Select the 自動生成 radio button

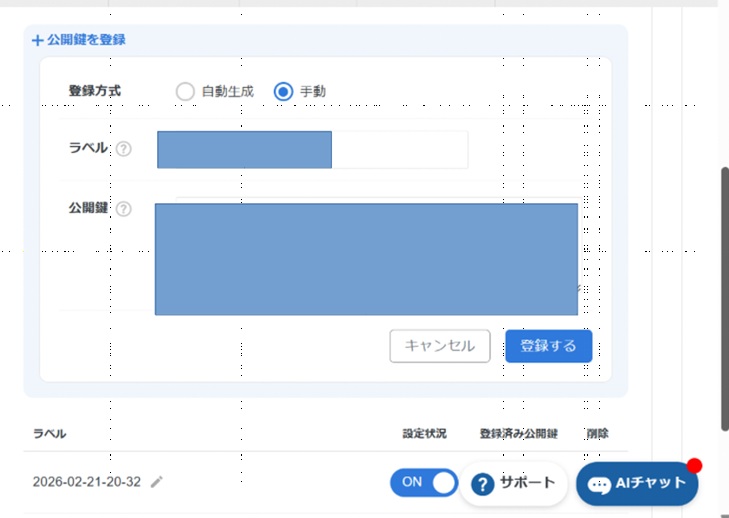(x=185, y=91)
